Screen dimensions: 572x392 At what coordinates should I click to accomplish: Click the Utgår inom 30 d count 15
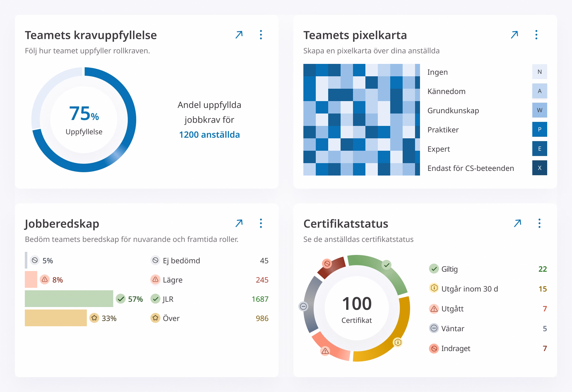(543, 289)
